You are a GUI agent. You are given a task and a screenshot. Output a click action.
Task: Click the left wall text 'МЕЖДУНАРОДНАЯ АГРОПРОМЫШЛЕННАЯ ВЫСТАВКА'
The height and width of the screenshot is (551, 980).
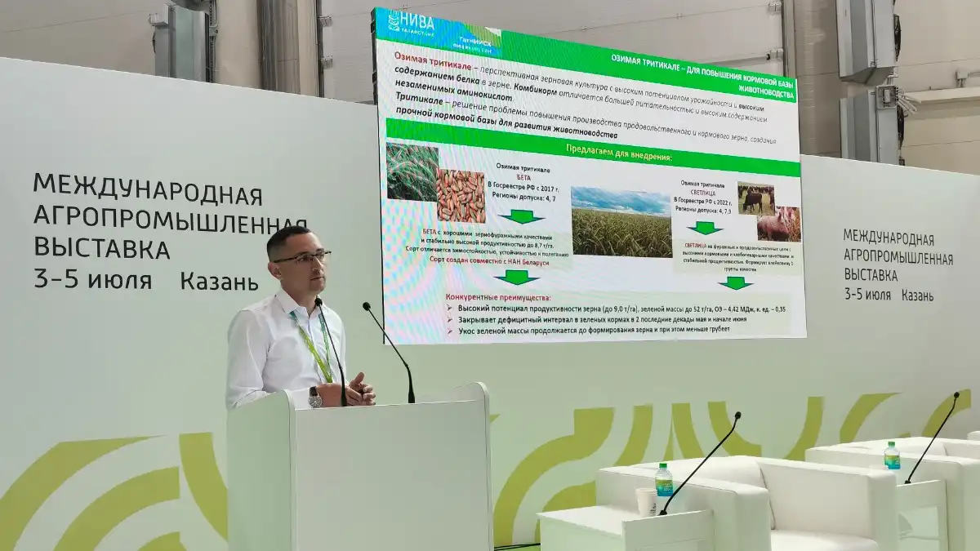point(170,217)
